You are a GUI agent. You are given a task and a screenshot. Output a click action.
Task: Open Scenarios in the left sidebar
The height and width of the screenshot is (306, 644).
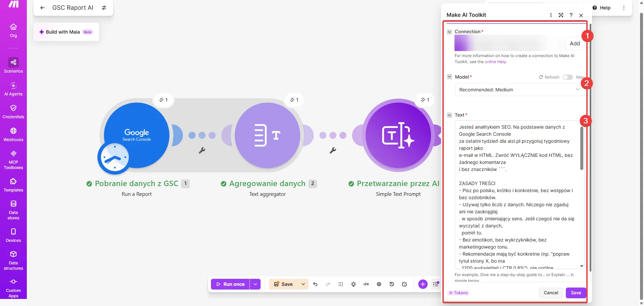click(13, 65)
